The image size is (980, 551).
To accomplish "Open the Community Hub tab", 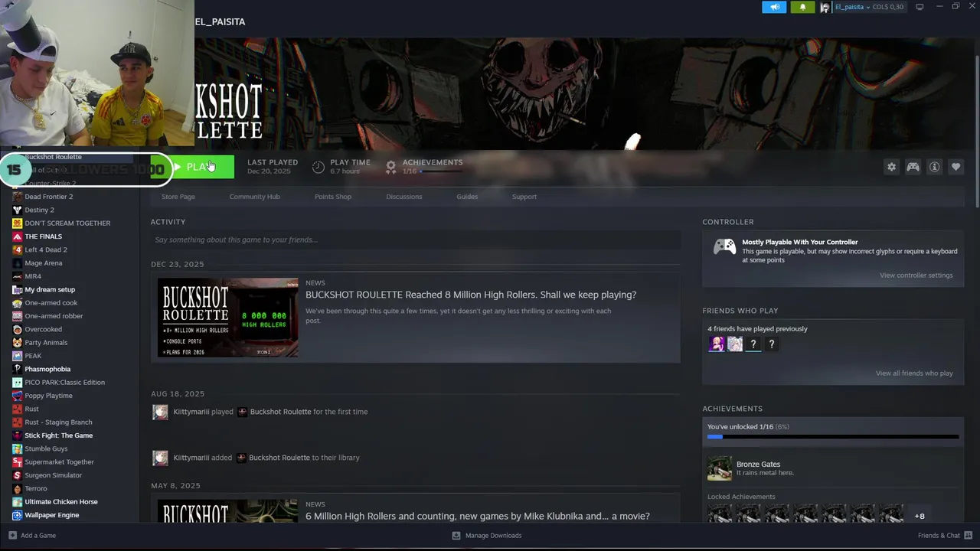I will tap(254, 197).
